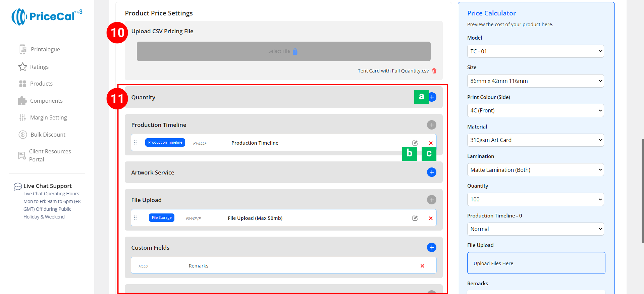This screenshot has width=644, height=294.
Task: Remove the Production Timeline row
Action: 431,143
